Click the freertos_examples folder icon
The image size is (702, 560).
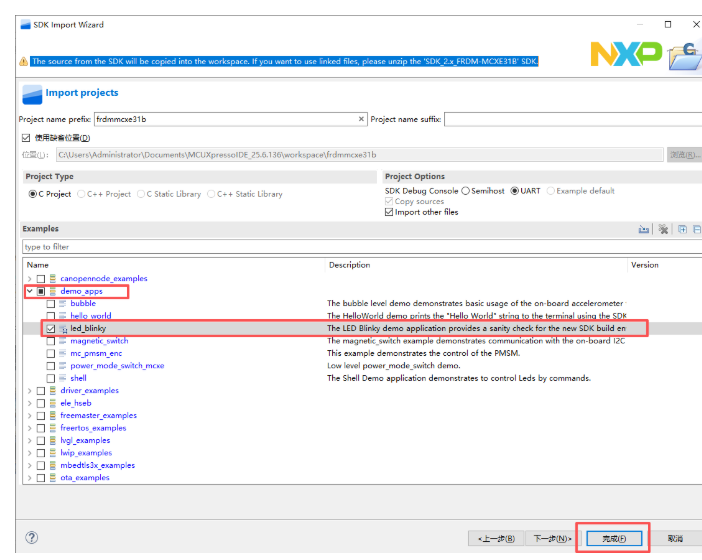coord(53,428)
